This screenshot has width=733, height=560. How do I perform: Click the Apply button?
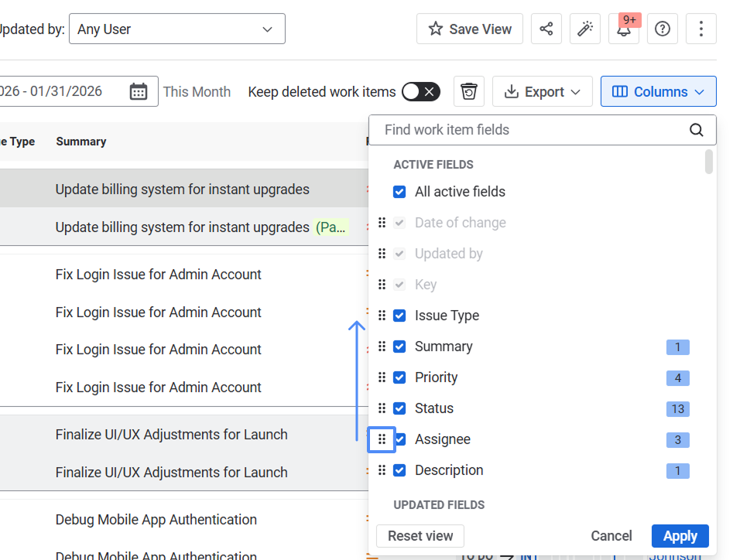[680, 536]
